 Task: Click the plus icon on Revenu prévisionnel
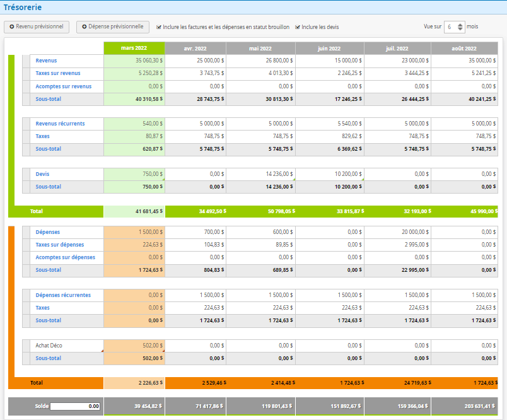11,27
